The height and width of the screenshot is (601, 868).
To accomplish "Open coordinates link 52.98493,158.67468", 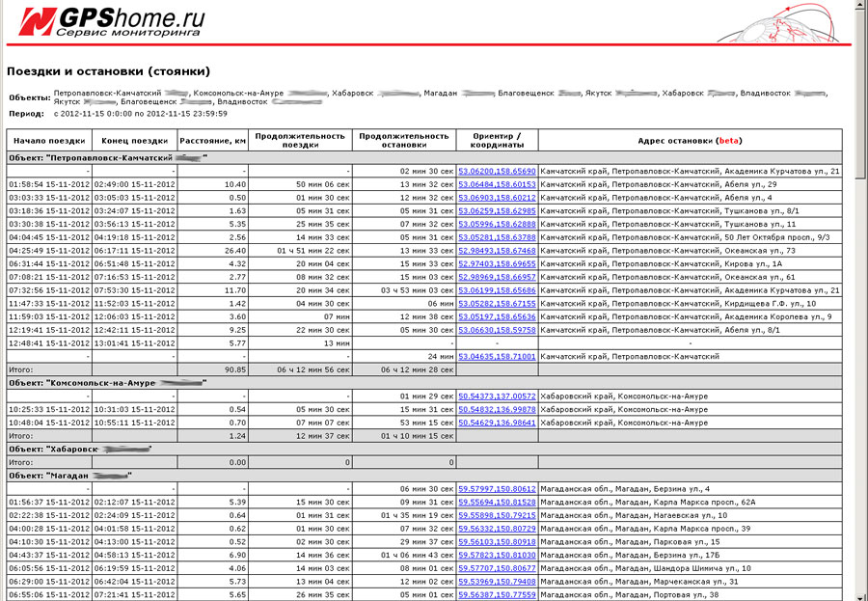I will point(497,251).
